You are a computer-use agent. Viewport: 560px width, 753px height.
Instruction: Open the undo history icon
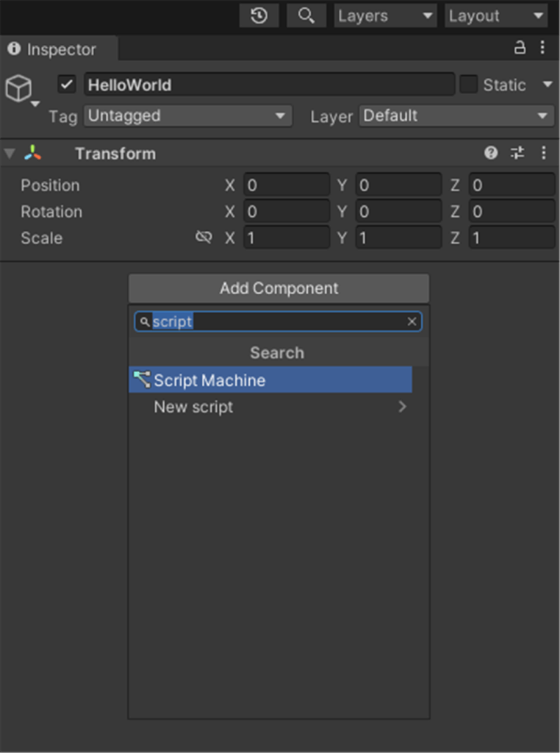click(259, 15)
